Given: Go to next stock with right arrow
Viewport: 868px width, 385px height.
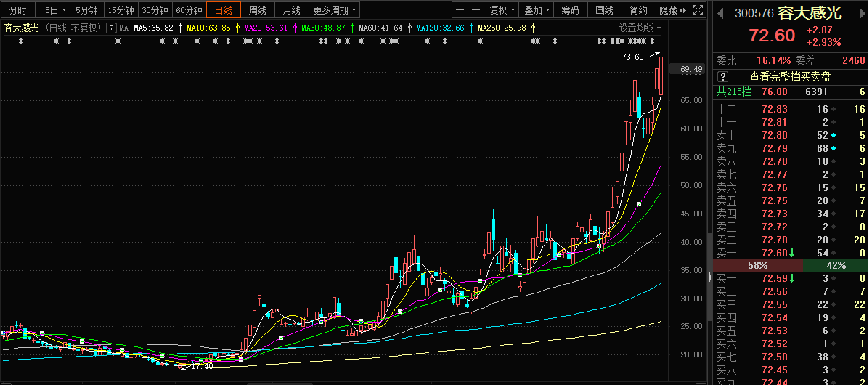Looking at the screenshot, I should 862,14.
